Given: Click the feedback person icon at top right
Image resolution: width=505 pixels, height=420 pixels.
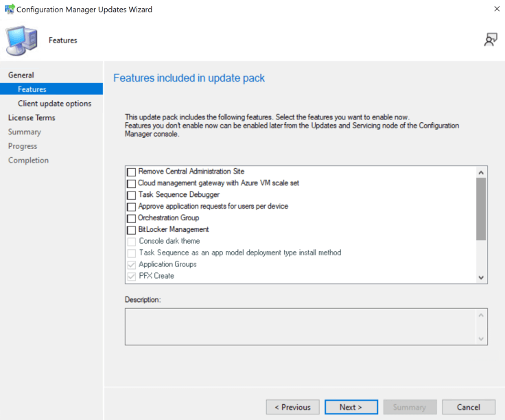Looking at the screenshot, I should (x=491, y=40).
